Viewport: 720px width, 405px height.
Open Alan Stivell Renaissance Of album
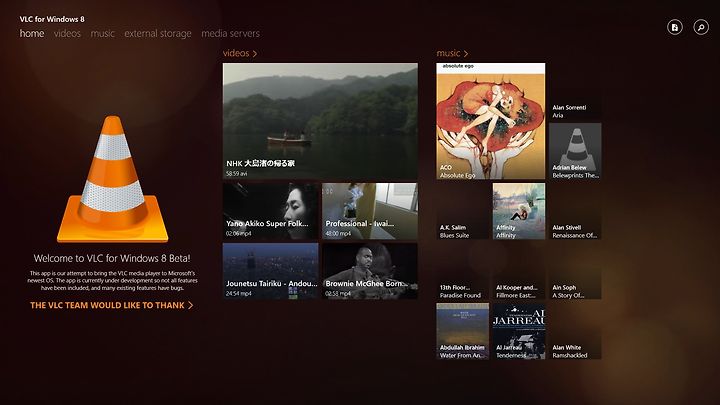pos(575,211)
